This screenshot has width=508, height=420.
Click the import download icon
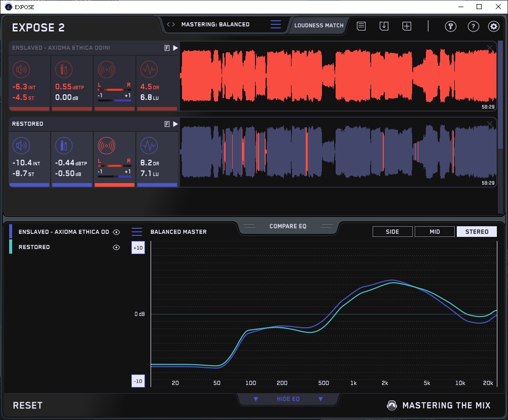pyautogui.click(x=384, y=26)
